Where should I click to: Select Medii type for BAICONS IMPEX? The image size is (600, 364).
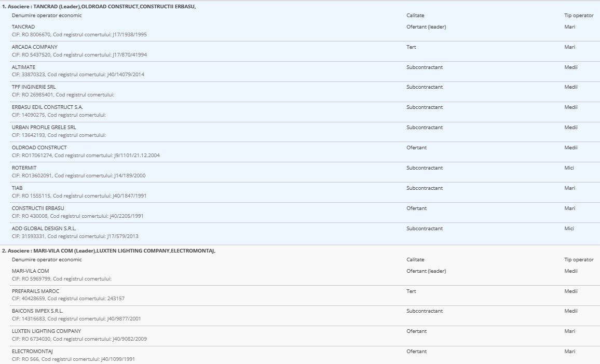click(x=571, y=311)
